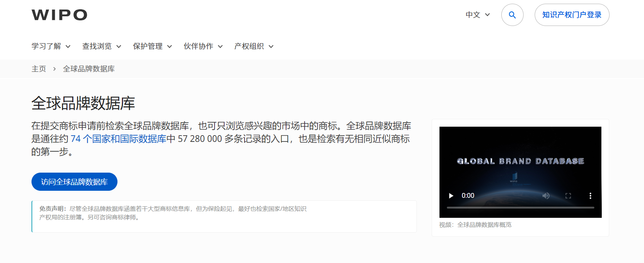Go to 主页 breadcrumb link
Image resolution: width=644 pixels, height=263 pixels.
[x=39, y=69]
